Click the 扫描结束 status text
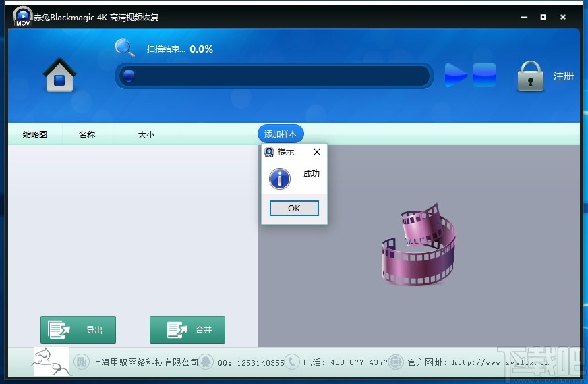Viewport: 588px width, 384px height. point(166,49)
